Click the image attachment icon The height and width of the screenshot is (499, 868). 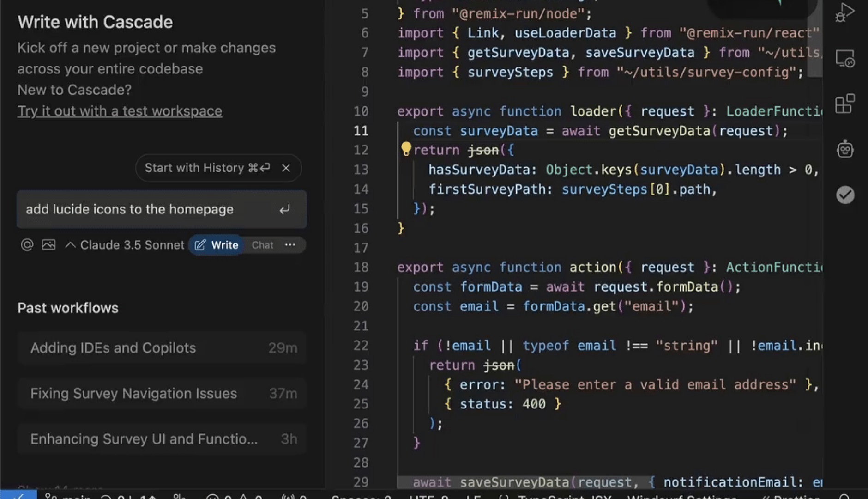(x=48, y=245)
